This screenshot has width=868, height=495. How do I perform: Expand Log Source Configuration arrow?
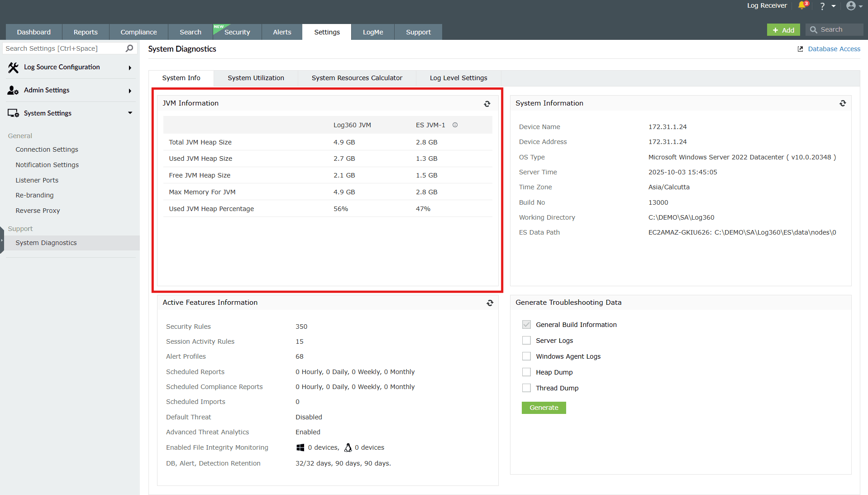[130, 68]
